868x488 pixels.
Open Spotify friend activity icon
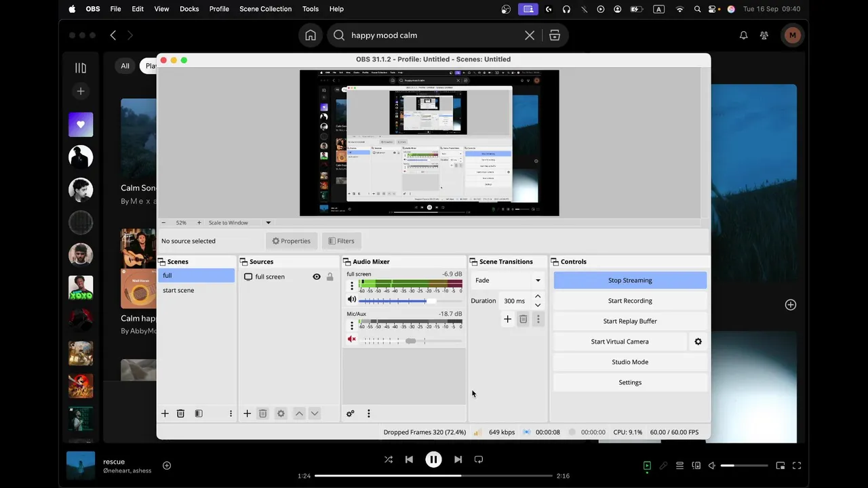coord(764,35)
